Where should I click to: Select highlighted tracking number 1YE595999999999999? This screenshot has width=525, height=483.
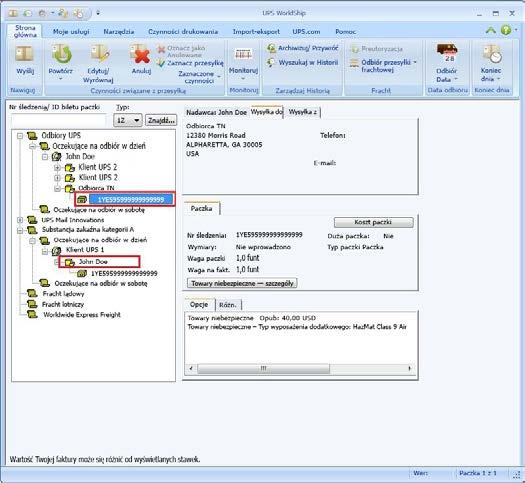[131, 199]
